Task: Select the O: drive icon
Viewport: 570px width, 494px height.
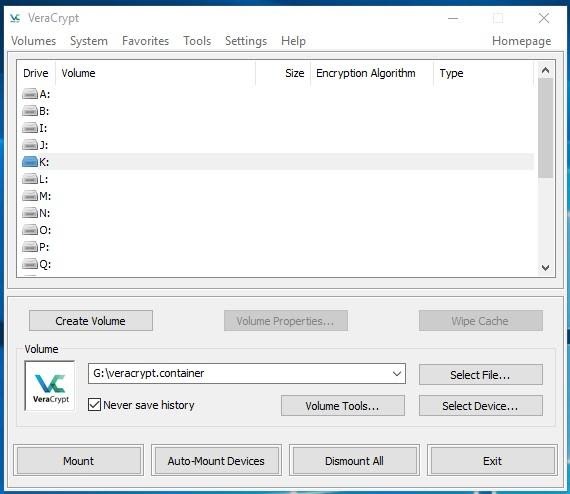Action: 30,230
